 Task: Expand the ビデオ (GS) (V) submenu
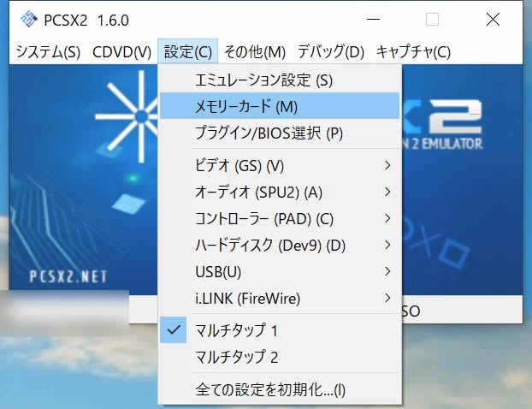(x=280, y=166)
